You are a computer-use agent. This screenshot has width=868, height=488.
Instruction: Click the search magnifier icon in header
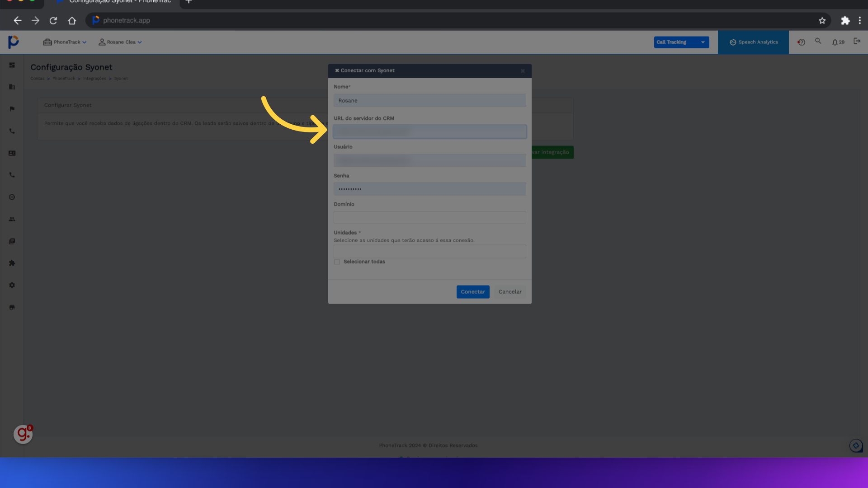coord(818,41)
